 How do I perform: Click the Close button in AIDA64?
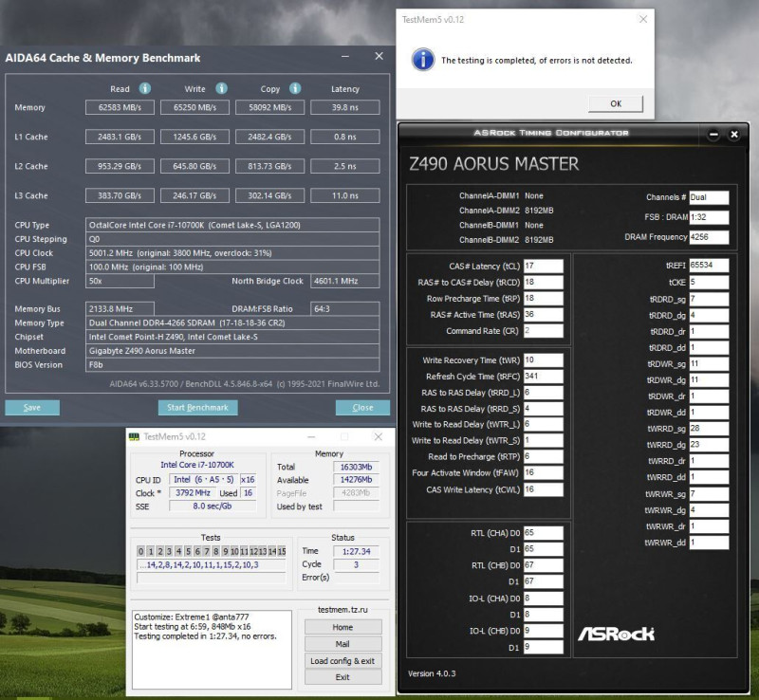[x=362, y=408]
